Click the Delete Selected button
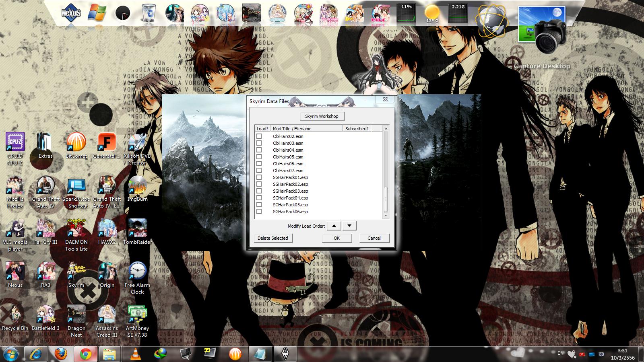 coord(273,238)
